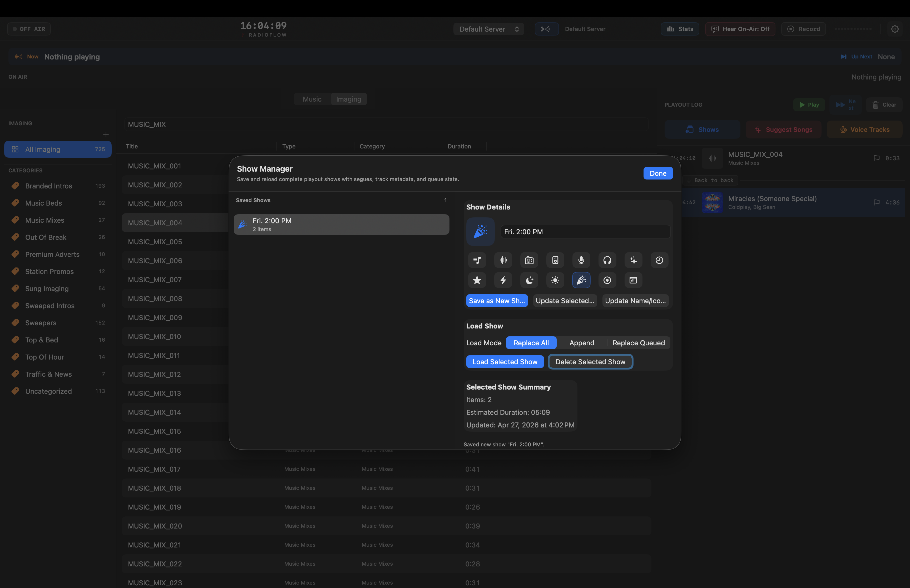The image size is (910, 588).
Task: Select Music Beds category
Action: tap(58, 203)
